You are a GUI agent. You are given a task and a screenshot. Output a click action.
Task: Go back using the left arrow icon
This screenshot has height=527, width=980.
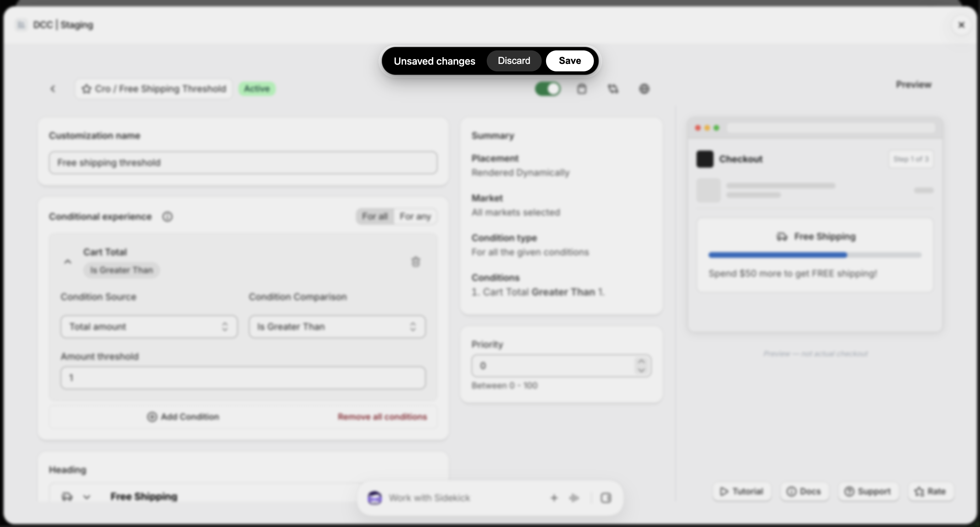[x=53, y=89]
